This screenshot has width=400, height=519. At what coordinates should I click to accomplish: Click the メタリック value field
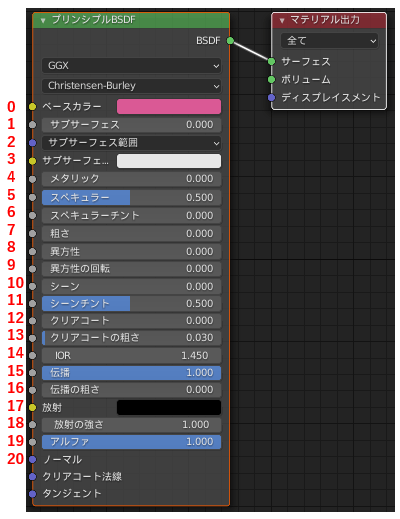[131, 179]
